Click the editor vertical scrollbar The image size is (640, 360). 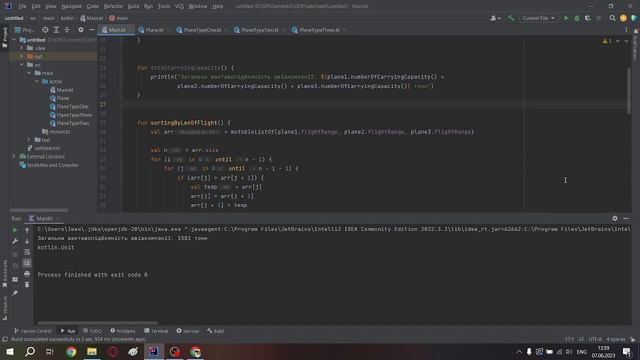tap(629, 91)
